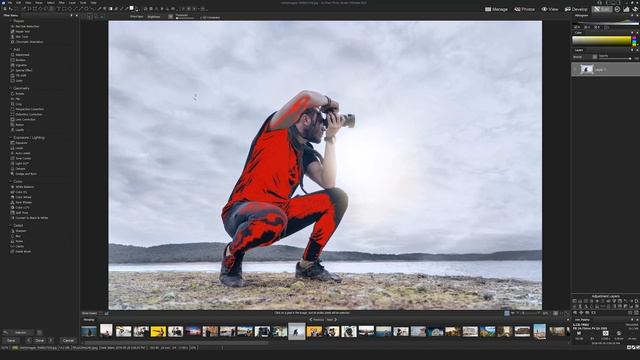
Task: Select Layer 1 in Layers panel
Action: [605, 69]
